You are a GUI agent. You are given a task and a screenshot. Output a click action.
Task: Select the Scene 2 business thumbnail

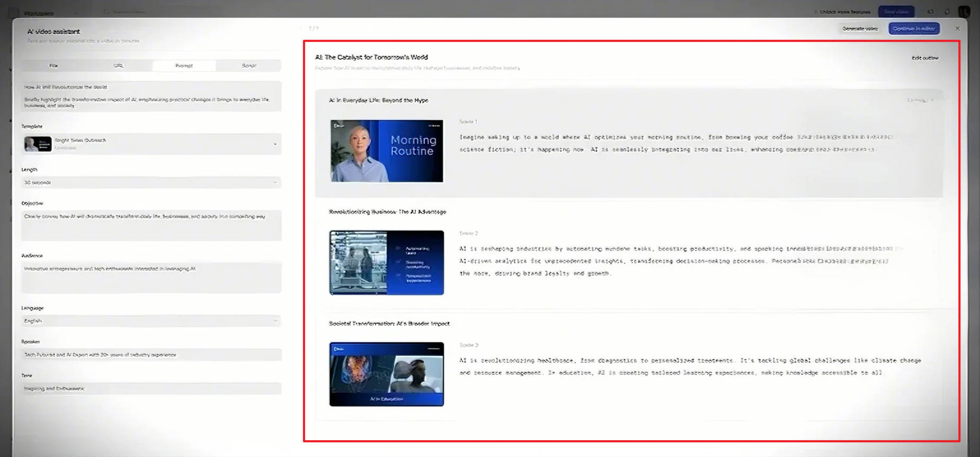(386, 263)
